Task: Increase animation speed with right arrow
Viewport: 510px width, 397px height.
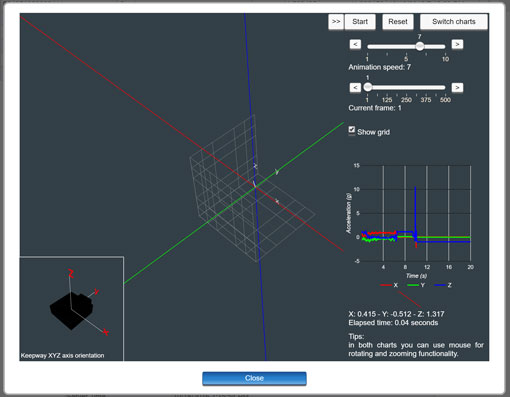Action: tap(457, 44)
